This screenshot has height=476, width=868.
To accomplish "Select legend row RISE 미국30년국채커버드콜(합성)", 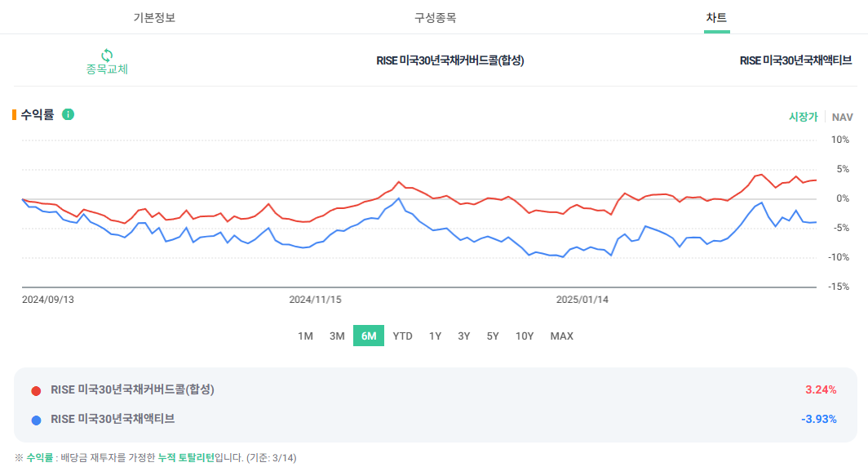I will tap(132, 389).
